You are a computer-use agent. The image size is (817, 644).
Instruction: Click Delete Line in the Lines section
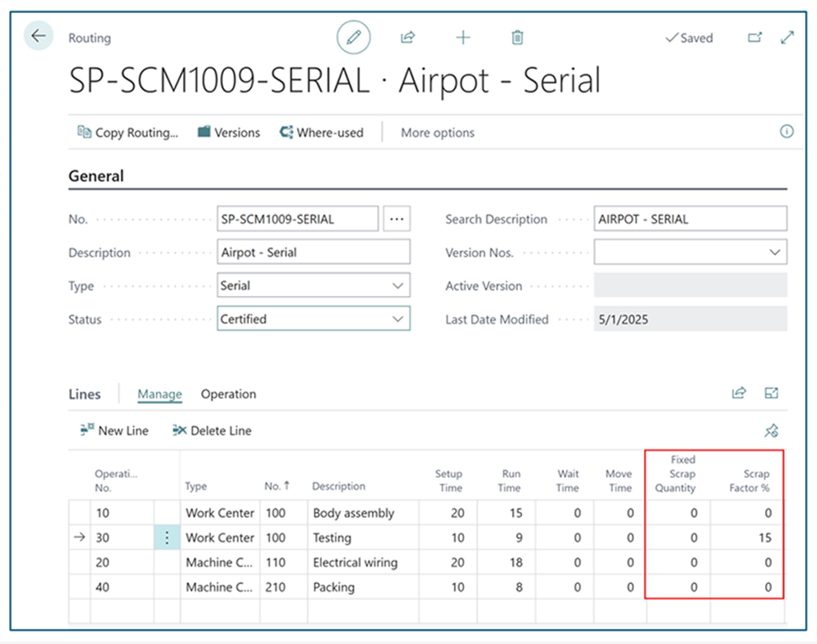[x=211, y=431]
